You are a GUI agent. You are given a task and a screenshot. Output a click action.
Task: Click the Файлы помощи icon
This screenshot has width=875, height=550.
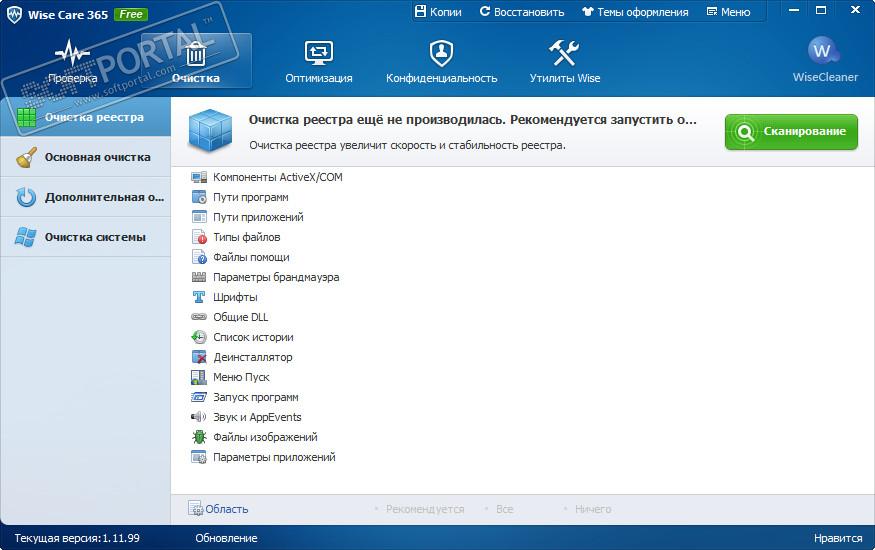(199, 257)
